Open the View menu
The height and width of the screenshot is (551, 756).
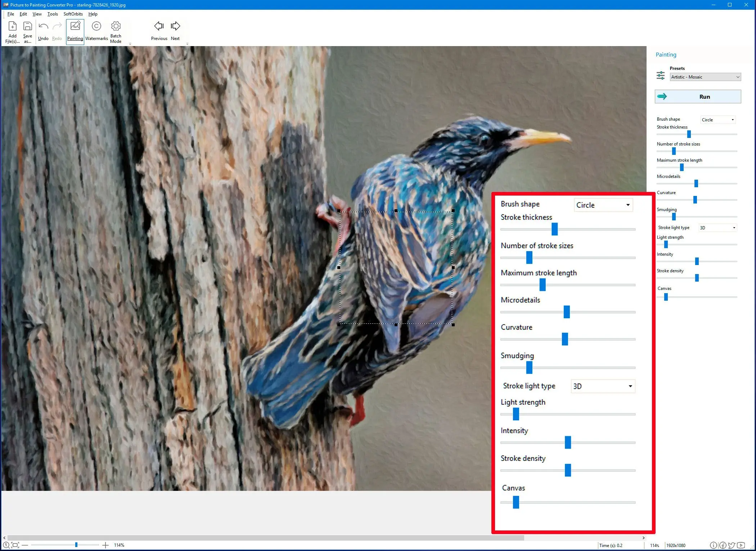coord(36,14)
